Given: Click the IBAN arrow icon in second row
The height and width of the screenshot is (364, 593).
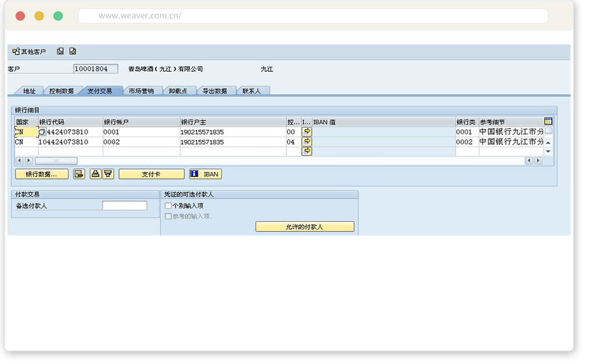Looking at the screenshot, I should tap(307, 141).
